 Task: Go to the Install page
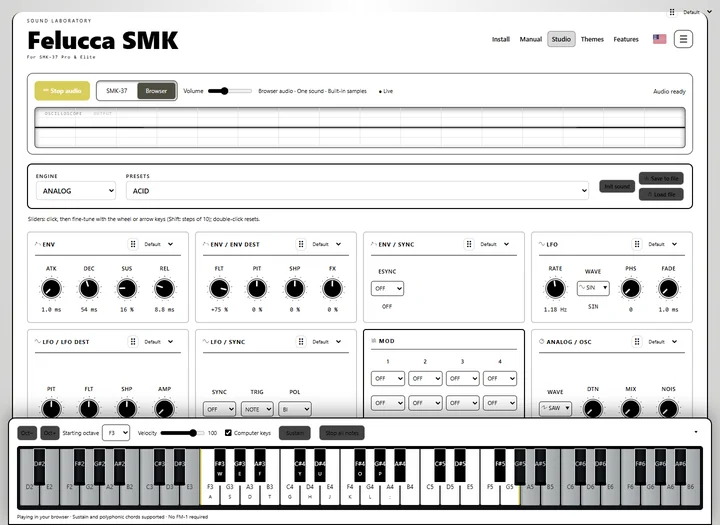[x=501, y=39]
